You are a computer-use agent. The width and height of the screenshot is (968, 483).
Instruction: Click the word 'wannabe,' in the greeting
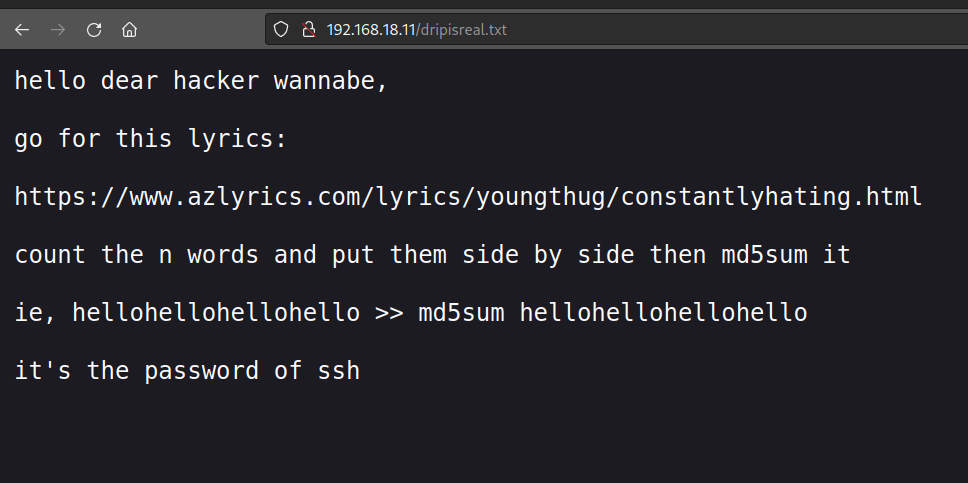[330, 81]
